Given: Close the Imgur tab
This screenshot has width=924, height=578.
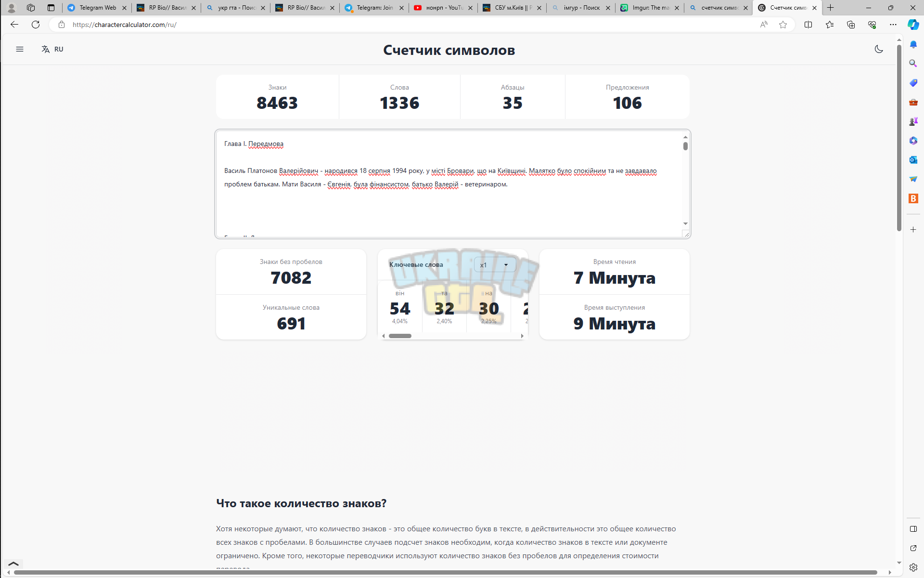Looking at the screenshot, I should pos(677,8).
